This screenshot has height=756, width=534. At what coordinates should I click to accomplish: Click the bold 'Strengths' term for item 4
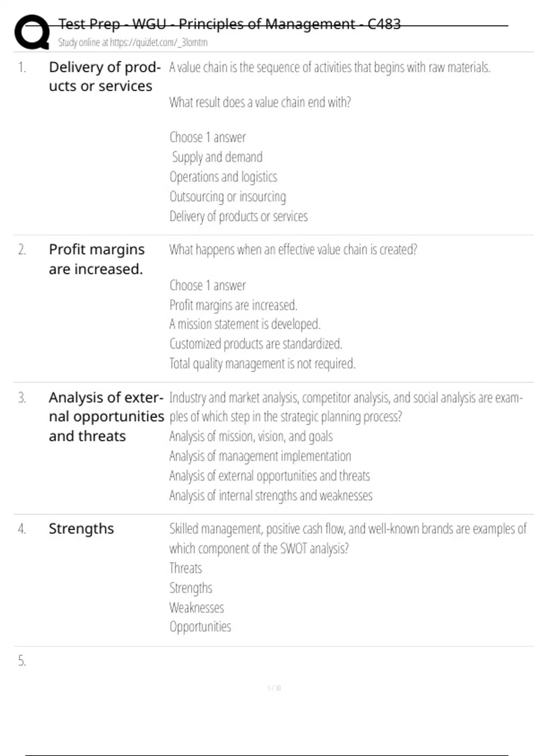(x=81, y=528)
